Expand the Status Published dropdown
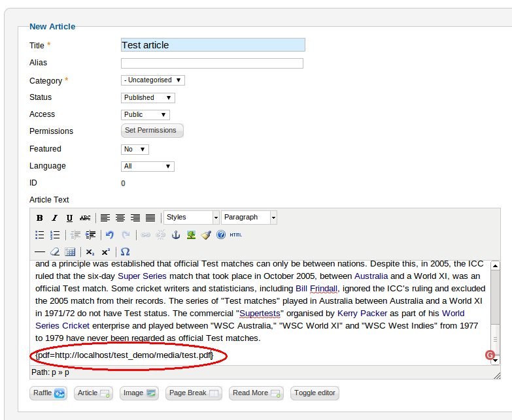512x420 pixels. [148, 97]
